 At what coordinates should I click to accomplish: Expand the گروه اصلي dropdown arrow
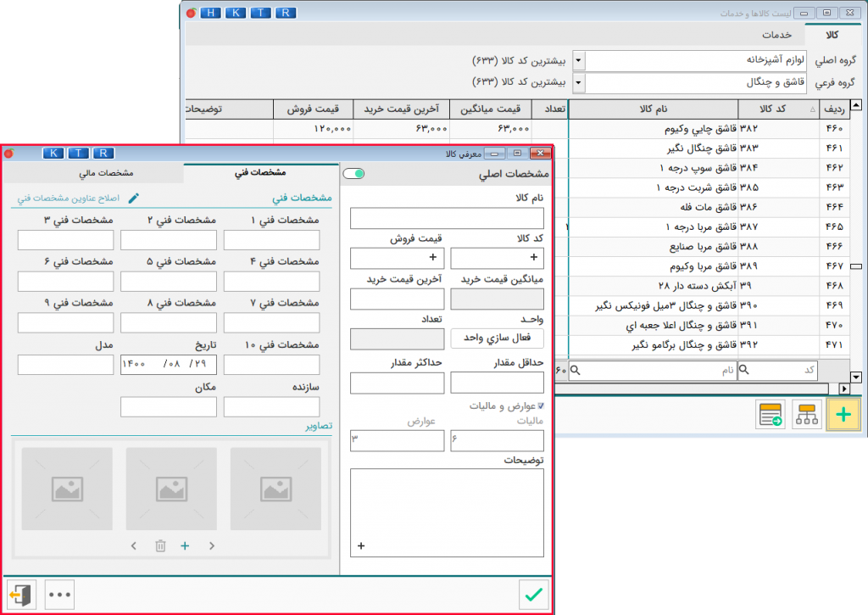[578, 61]
